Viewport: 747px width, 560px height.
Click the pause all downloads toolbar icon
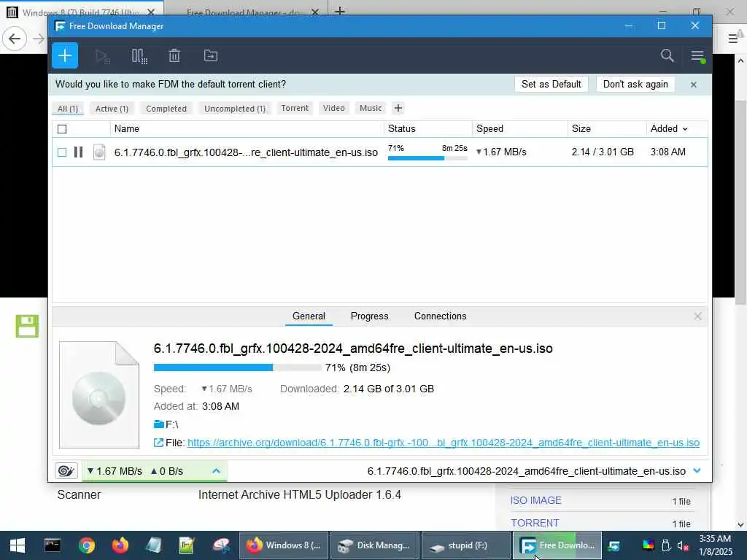(139, 56)
